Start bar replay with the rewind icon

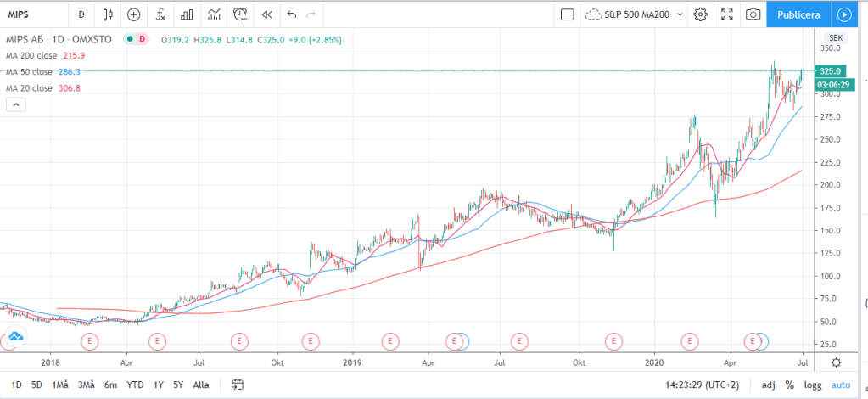point(267,14)
